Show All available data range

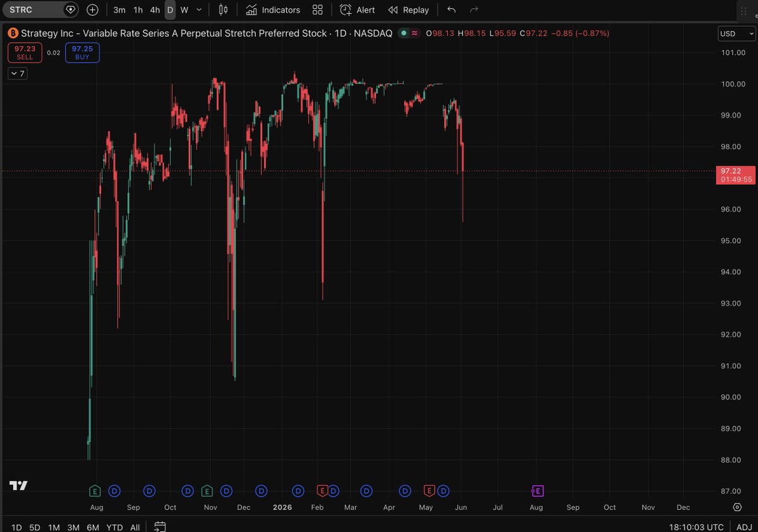tap(135, 527)
